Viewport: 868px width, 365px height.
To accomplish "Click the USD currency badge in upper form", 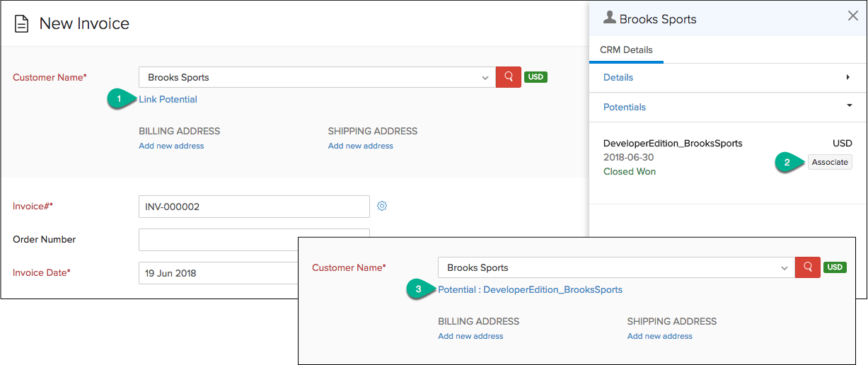I will coord(536,77).
